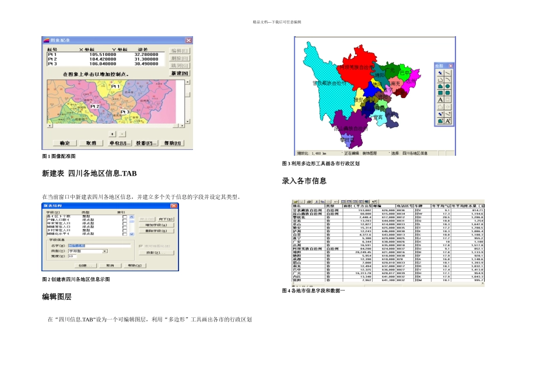The height and width of the screenshot is (392, 554).
Task: Select the Text tool 'A' in drawing toolbar
Action: [x=440, y=100]
